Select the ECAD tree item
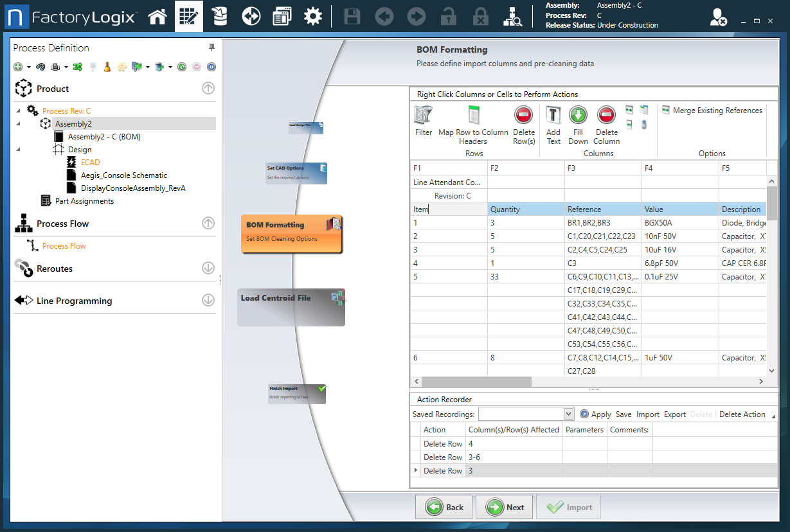The height and width of the screenshot is (532, 790). (x=90, y=163)
